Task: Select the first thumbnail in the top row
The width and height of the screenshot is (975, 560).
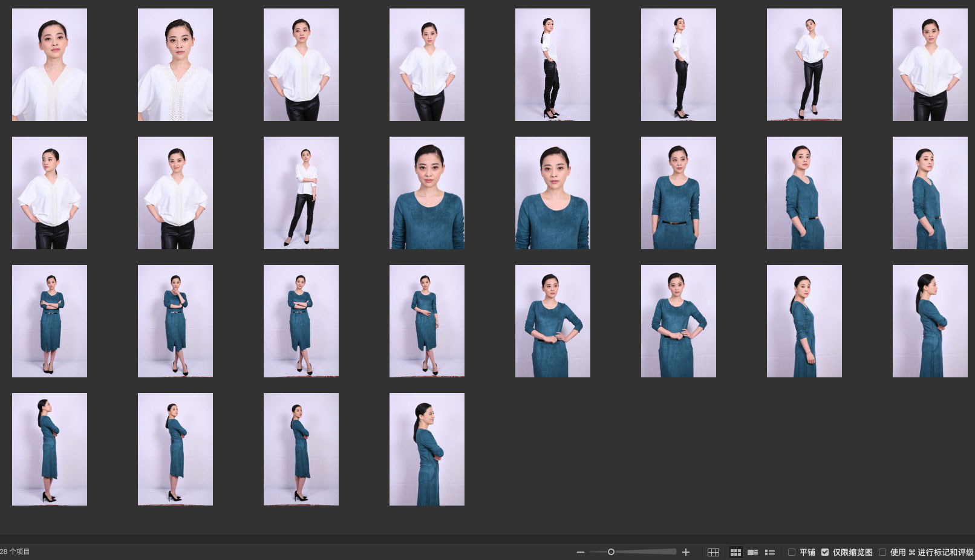Action: click(x=50, y=65)
